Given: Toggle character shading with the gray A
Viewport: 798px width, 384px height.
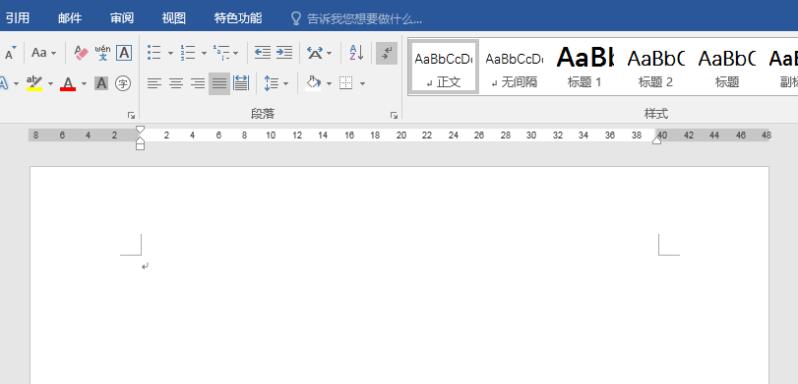Looking at the screenshot, I should (x=101, y=83).
